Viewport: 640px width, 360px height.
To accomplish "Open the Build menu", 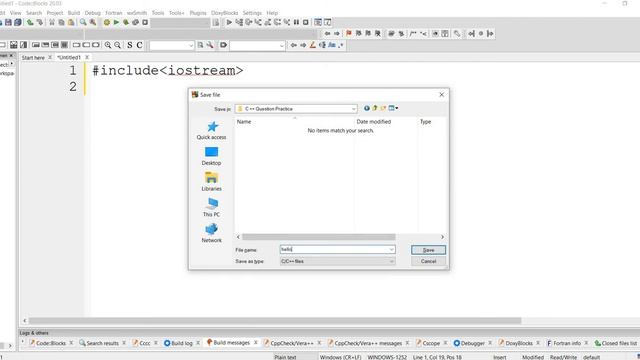I will click(x=74, y=13).
